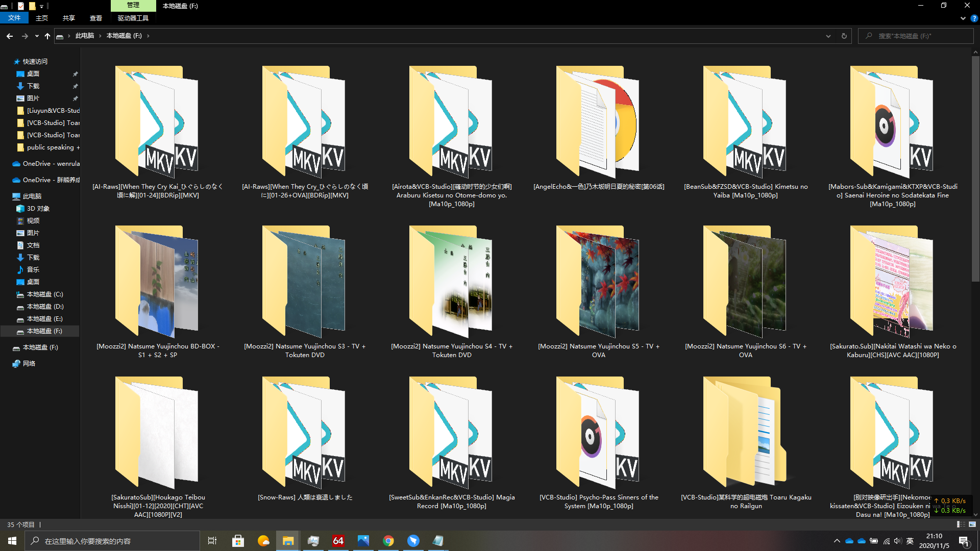Select the Snow-Raws 人類は衰退しました folder

(x=305, y=439)
